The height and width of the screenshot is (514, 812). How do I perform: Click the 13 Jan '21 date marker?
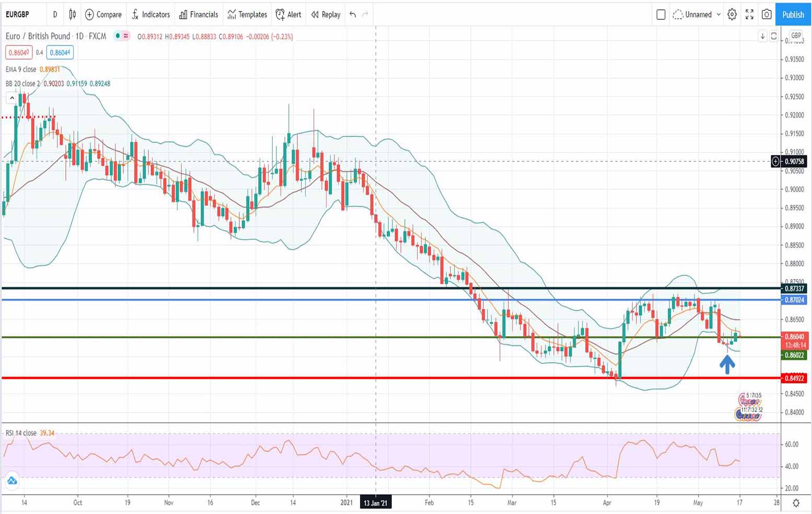point(376,503)
